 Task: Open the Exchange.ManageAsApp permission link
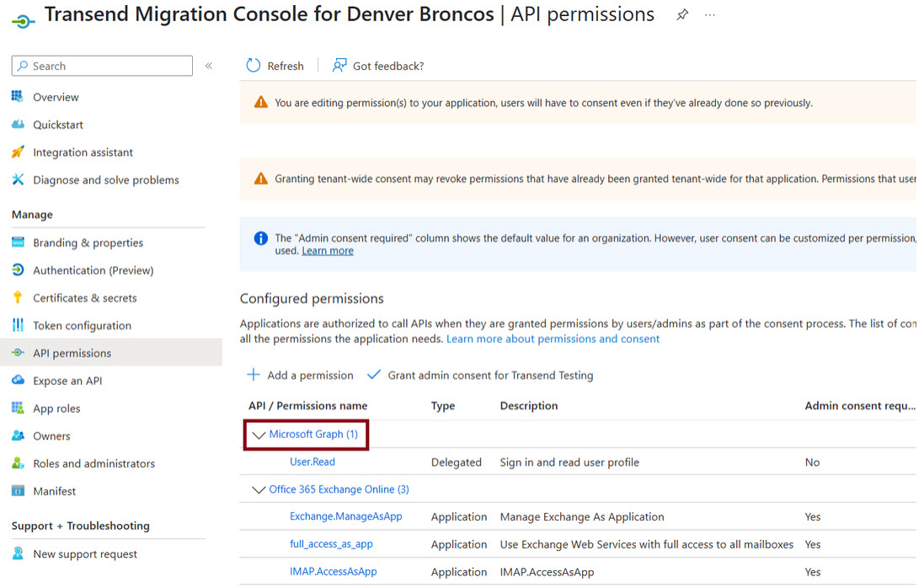[346, 516]
